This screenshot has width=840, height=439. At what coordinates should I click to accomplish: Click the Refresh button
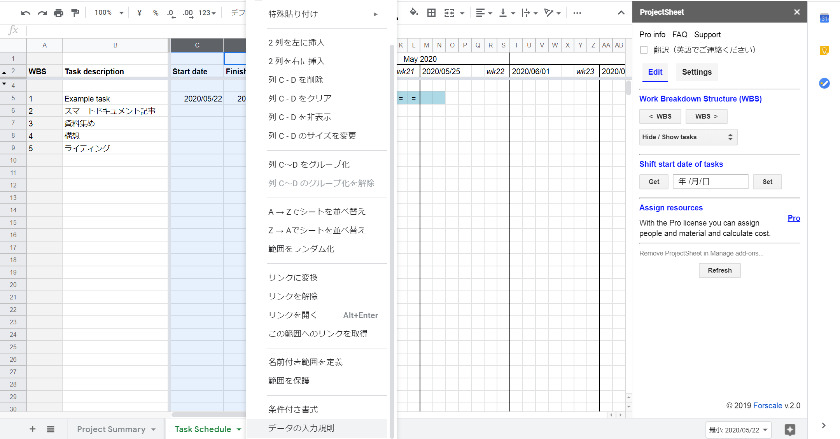coord(719,271)
